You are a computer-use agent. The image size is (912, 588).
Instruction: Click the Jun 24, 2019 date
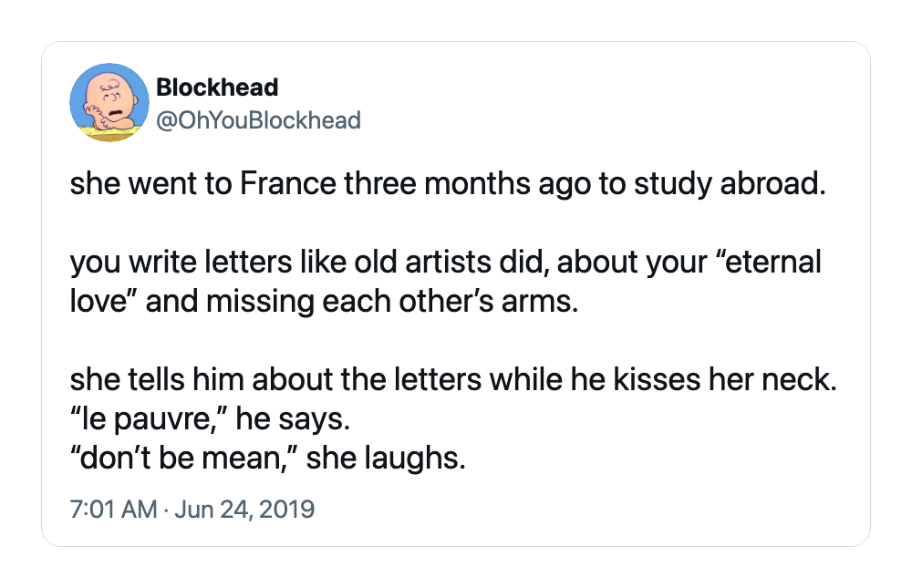click(x=244, y=509)
